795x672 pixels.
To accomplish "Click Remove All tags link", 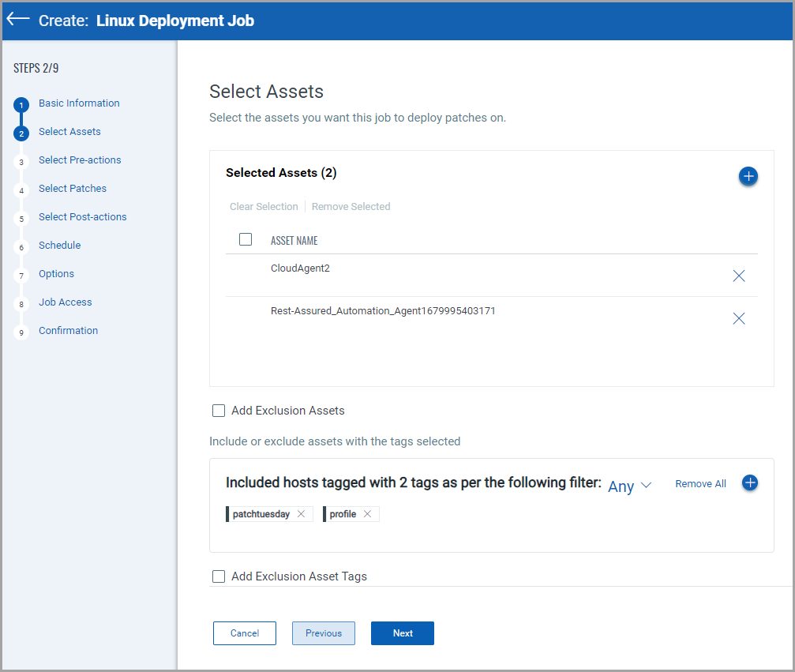I will 700,484.
